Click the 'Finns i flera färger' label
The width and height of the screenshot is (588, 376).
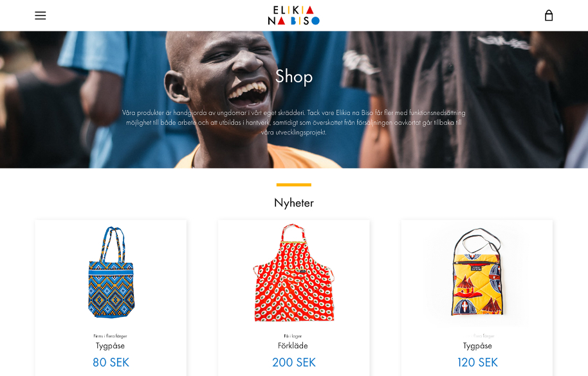pyautogui.click(x=110, y=336)
